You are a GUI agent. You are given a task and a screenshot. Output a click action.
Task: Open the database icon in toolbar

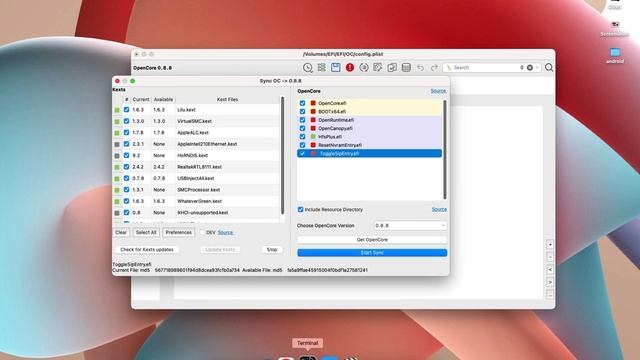click(406, 67)
